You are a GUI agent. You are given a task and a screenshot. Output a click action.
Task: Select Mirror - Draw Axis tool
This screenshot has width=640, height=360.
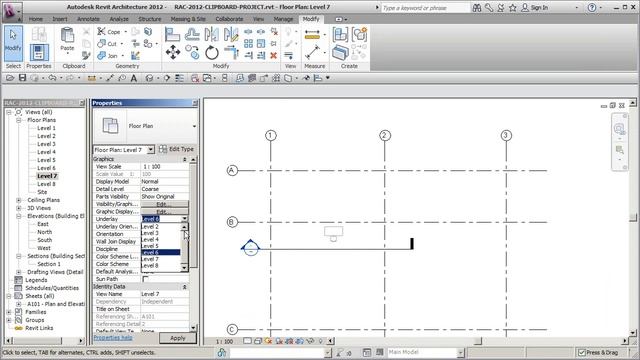[x=231, y=34]
